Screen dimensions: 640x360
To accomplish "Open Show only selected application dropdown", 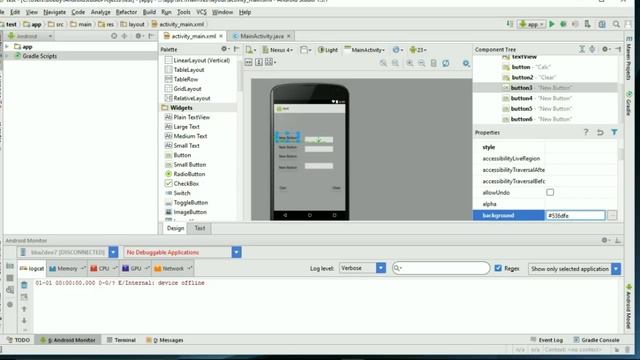I will click(x=616, y=269).
